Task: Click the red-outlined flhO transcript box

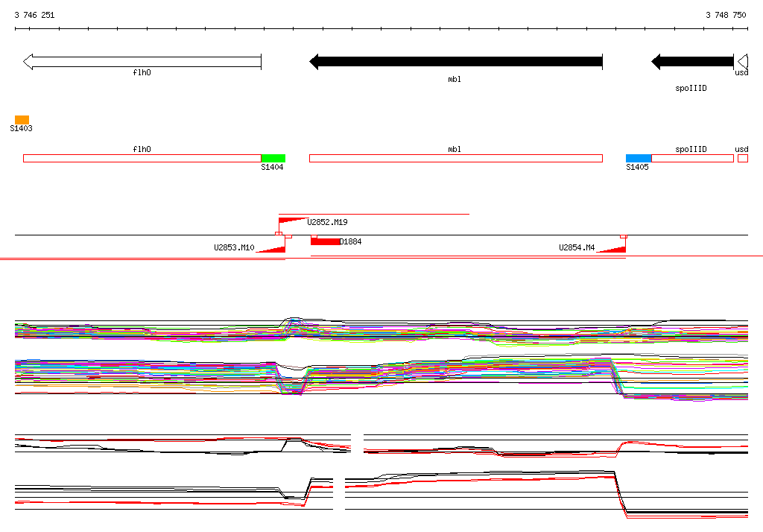Action: 142,158
